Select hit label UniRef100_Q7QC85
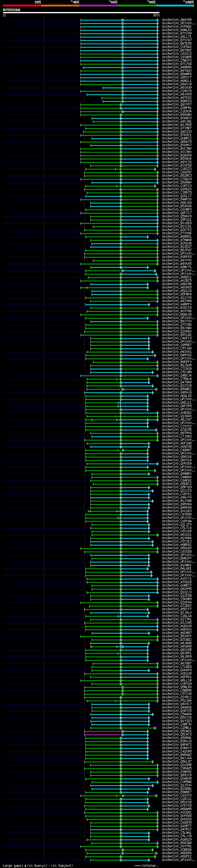 (177, 430)
